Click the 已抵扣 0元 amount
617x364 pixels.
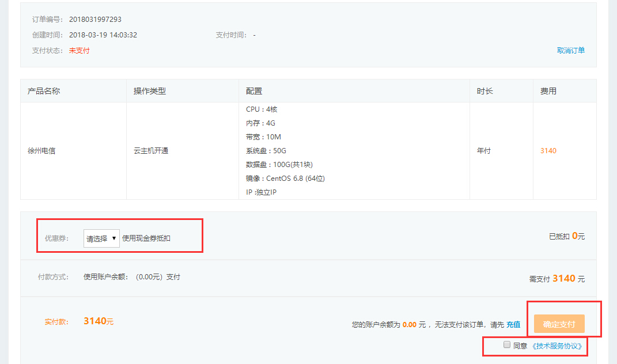click(x=567, y=236)
